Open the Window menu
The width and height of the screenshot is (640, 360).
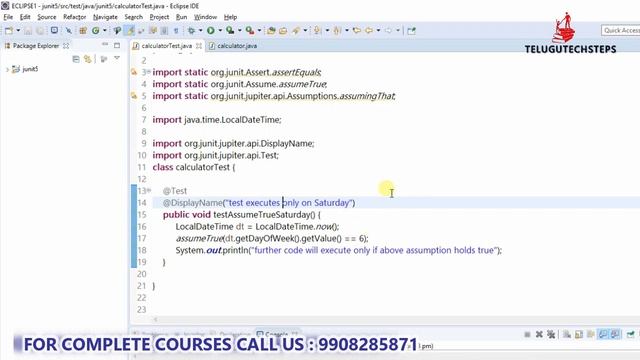[x=205, y=17]
